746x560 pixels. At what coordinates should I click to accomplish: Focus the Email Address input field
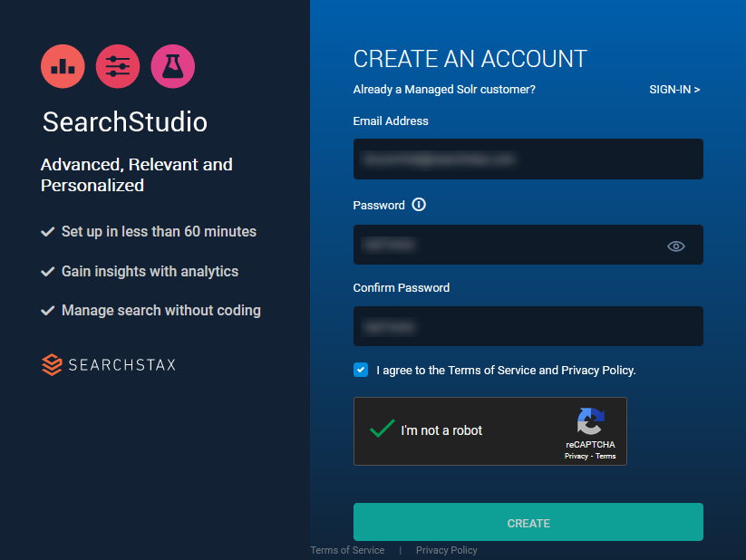coord(528,159)
